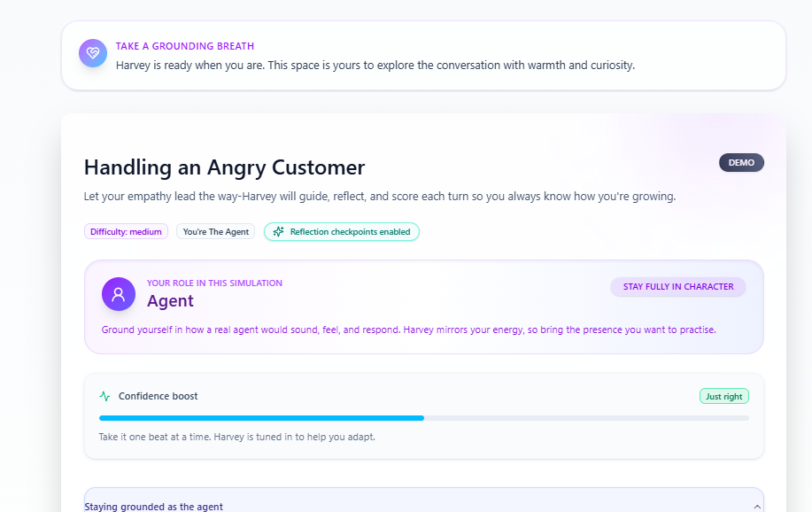Enable the Just right state pill
This screenshot has width=812, height=512.
pos(723,396)
